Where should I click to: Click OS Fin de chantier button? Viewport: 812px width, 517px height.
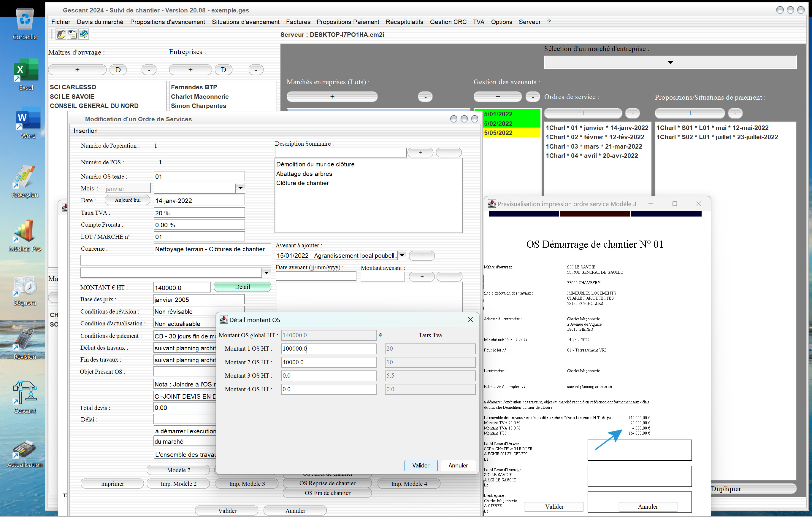(327, 493)
